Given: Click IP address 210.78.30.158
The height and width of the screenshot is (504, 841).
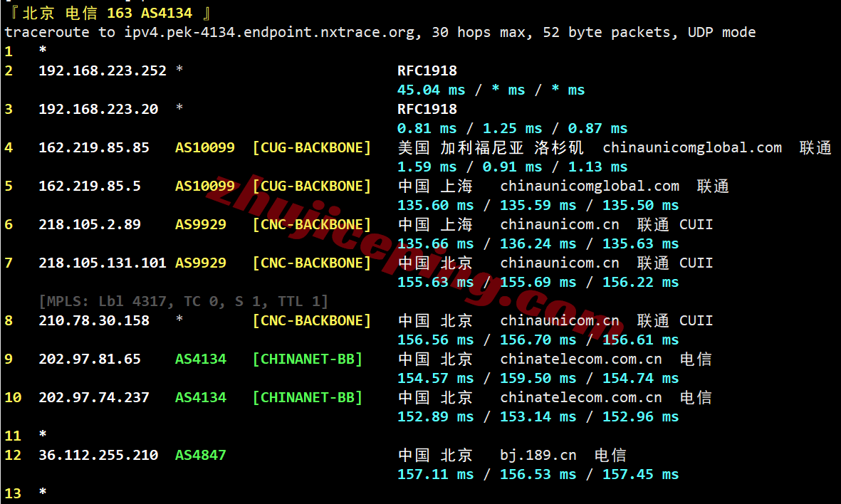Looking at the screenshot, I should [94, 321].
